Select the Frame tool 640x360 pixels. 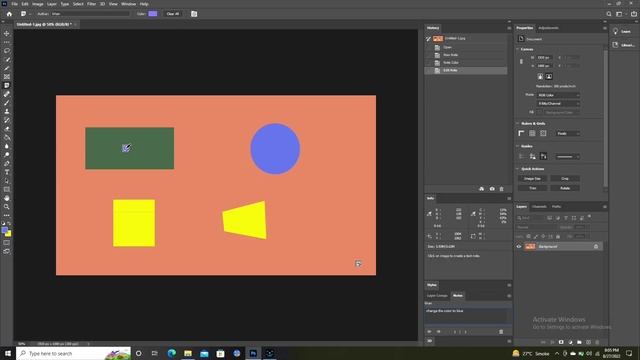pos(7,77)
